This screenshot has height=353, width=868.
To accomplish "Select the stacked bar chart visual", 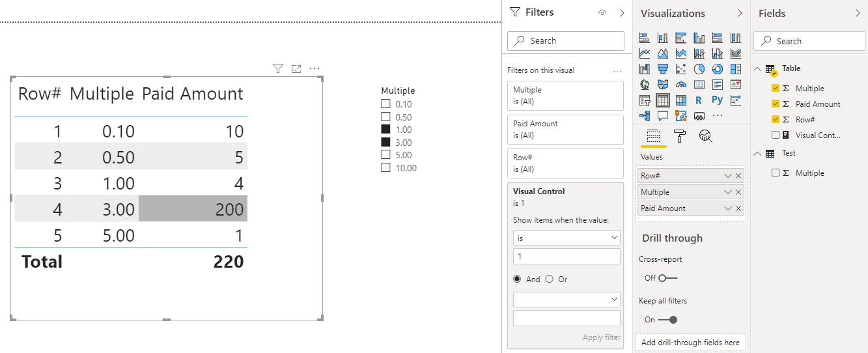I will 645,38.
